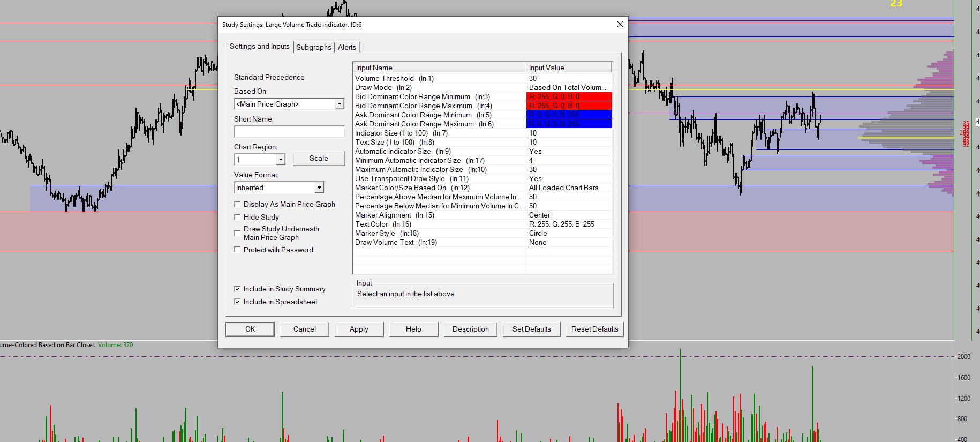Open the Alerts tab
Image resolution: width=980 pixels, height=442 pixels.
[x=346, y=47]
